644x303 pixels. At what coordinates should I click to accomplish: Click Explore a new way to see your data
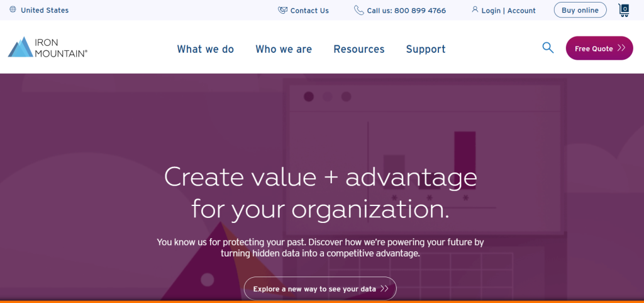tap(320, 289)
